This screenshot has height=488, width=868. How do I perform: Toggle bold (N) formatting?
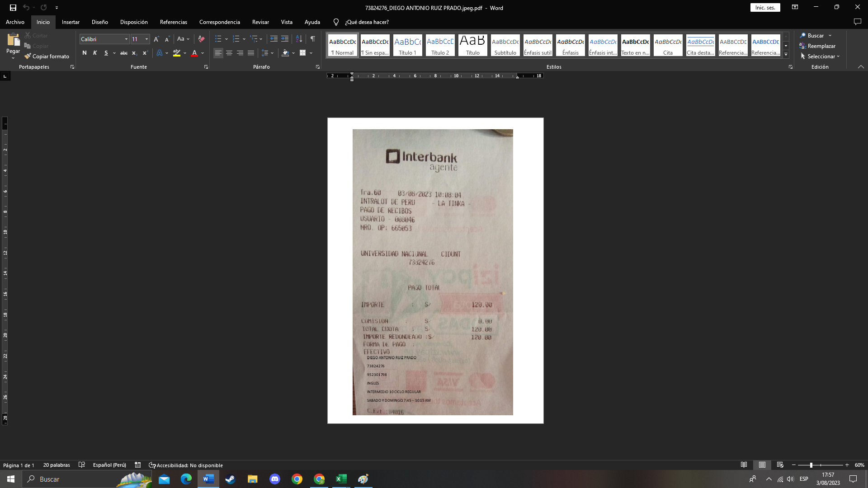click(x=84, y=53)
